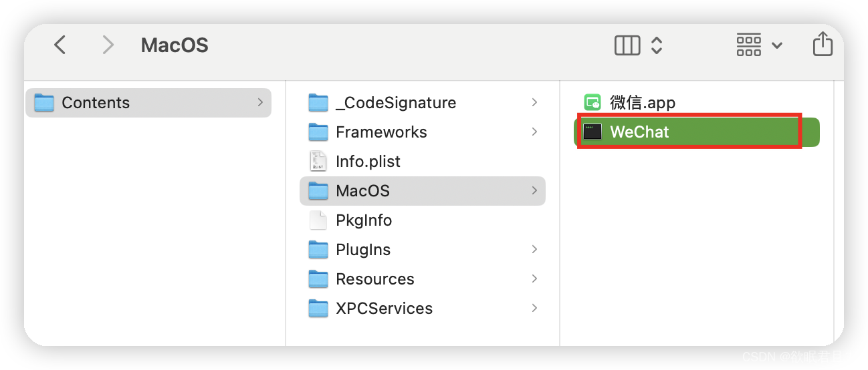The width and height of the screenshot is (868, 370).
Task: Open the group-by grid dropdown
Action: pos(759,45)
